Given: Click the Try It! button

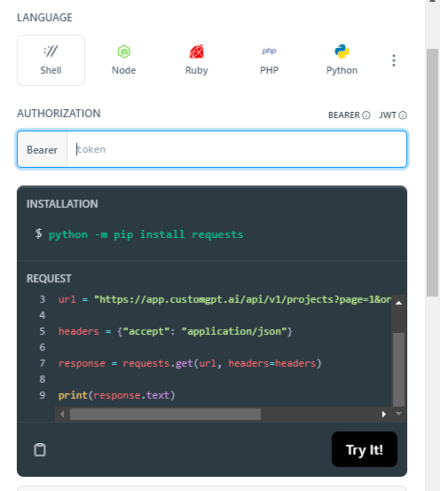Looking at the screenshot, I should tap(364, 449).
